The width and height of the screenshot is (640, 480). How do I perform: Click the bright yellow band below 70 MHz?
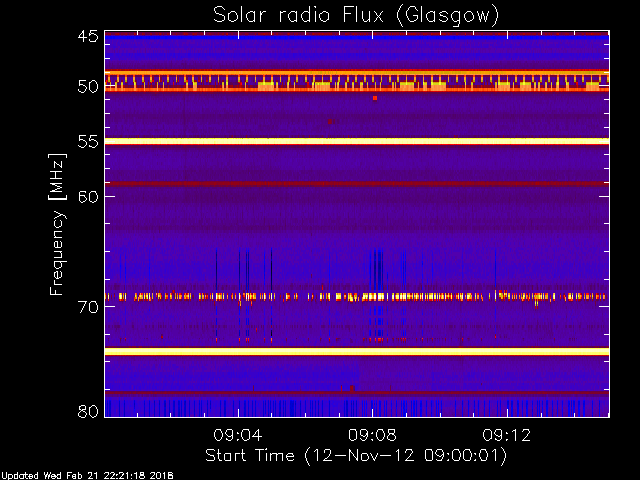pyautogui.click(x=357, y=351)
